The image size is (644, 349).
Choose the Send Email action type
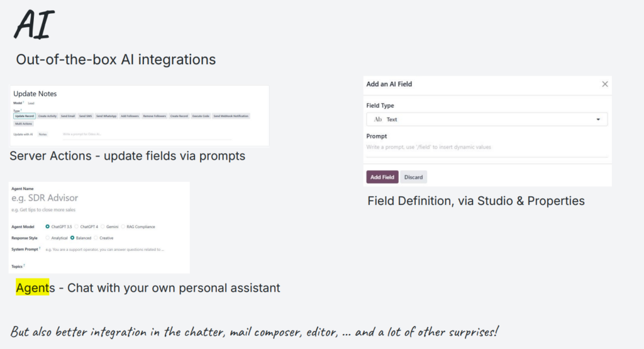(68, 116)
